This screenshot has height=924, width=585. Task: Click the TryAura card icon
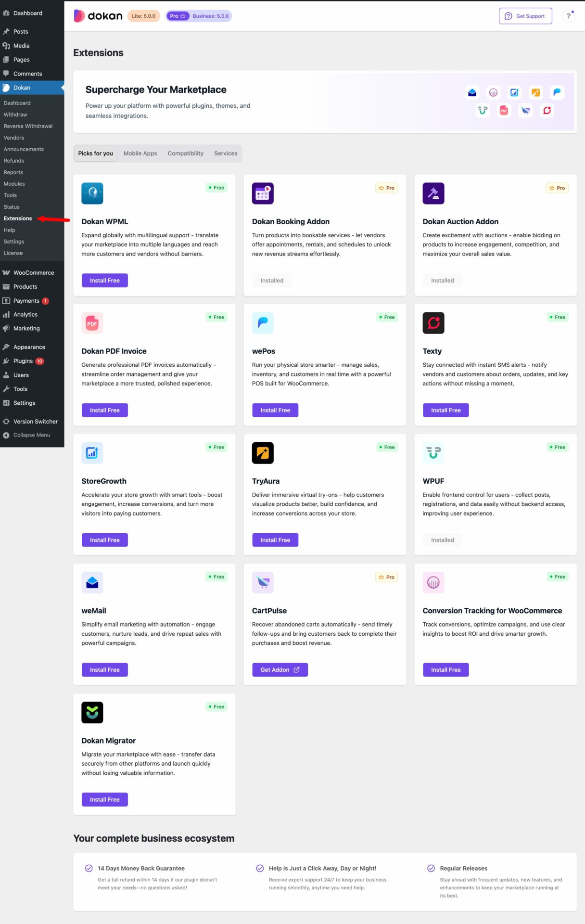coord(263,453)
